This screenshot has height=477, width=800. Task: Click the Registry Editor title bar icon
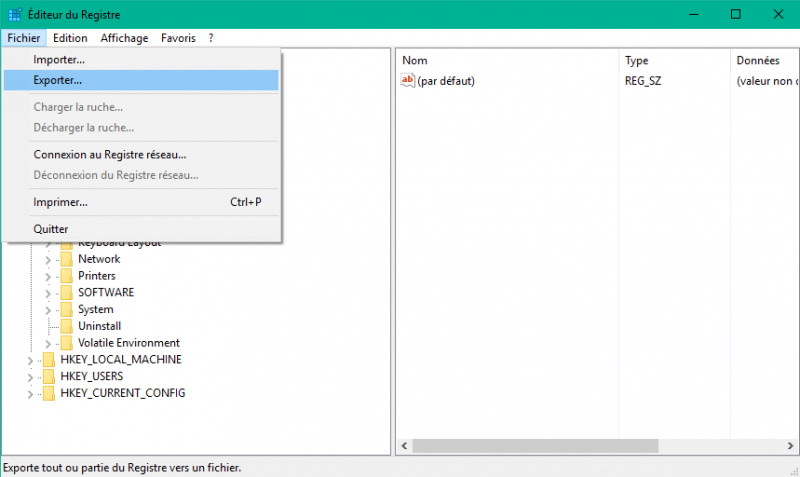point(15,14)
